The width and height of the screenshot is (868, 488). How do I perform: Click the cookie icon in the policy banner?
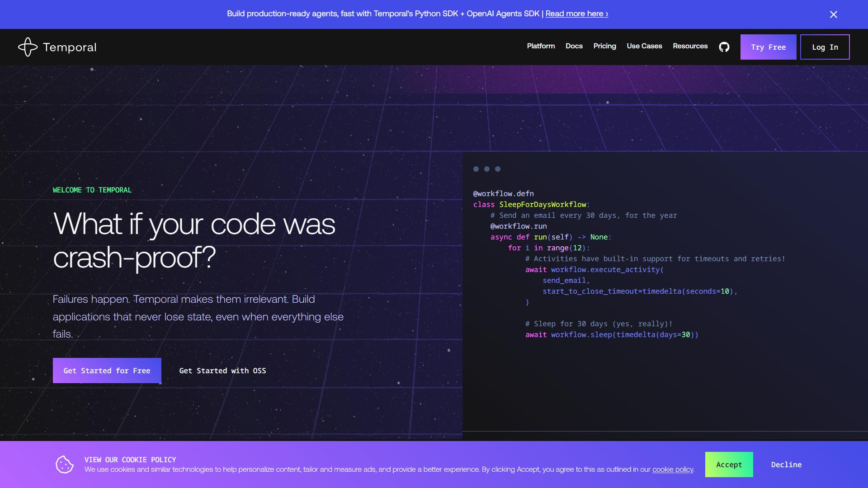coord(64,465)
